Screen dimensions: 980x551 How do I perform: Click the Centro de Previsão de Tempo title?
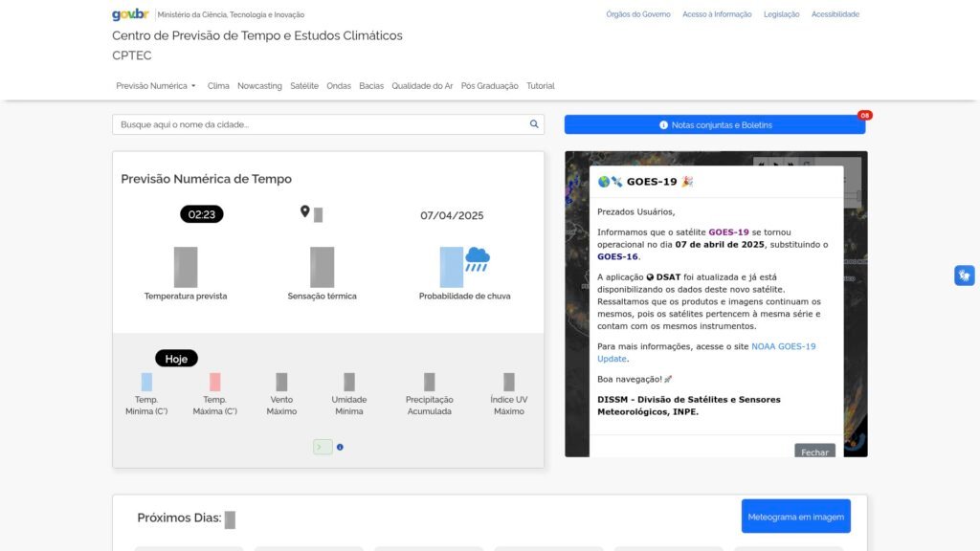pos(257,35)
